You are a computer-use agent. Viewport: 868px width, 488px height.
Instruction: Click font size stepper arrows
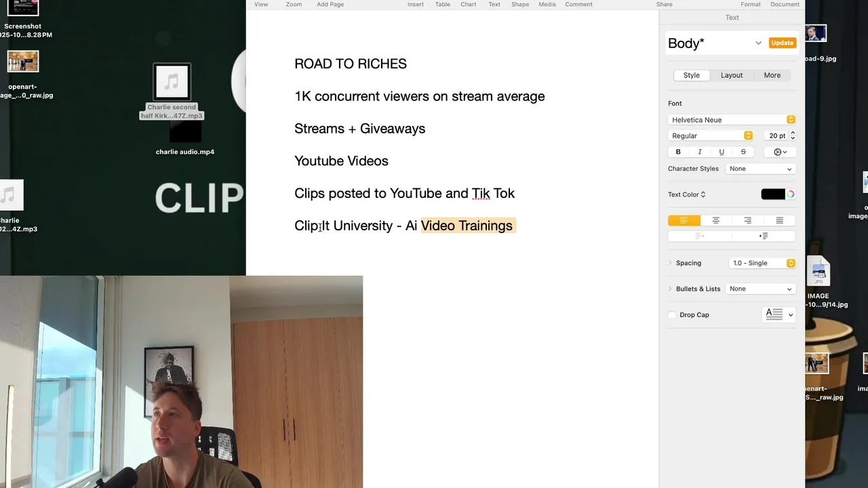click(793, 136)
